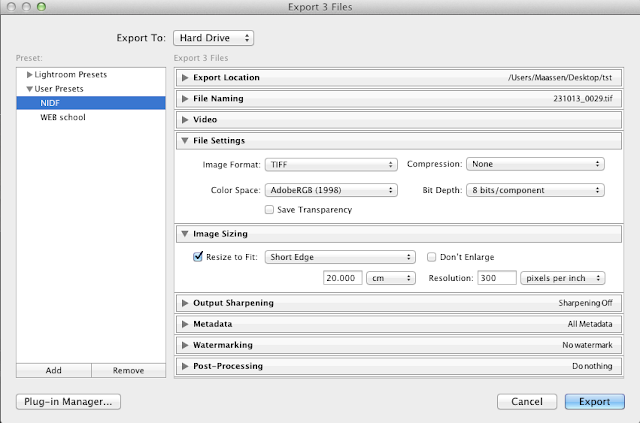This screenshot has height=423, width=640.
Task: Expand the Post-Processing section
Action: [185, 366]
